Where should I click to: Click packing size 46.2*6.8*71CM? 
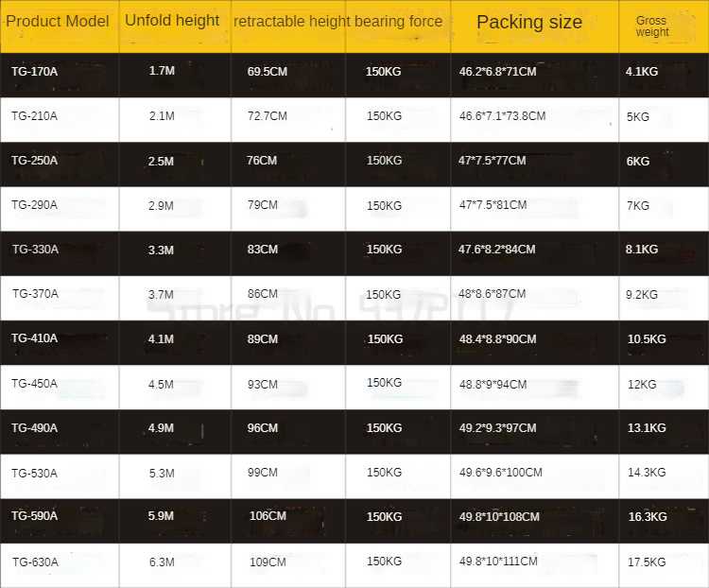[498, 71]
